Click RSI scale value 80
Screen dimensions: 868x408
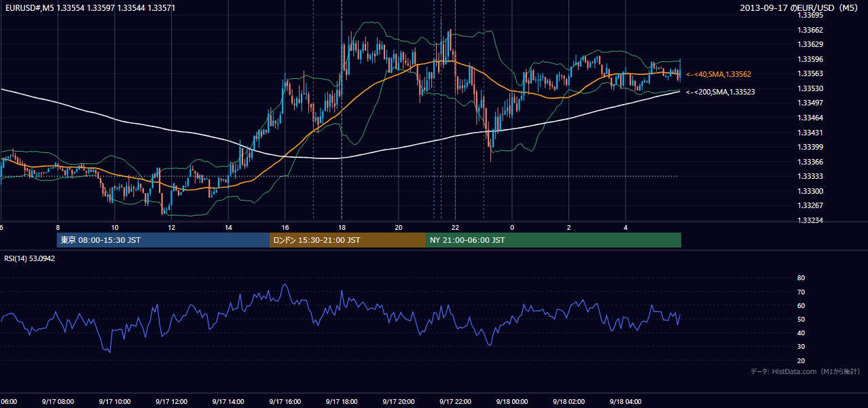pos(801,278)
